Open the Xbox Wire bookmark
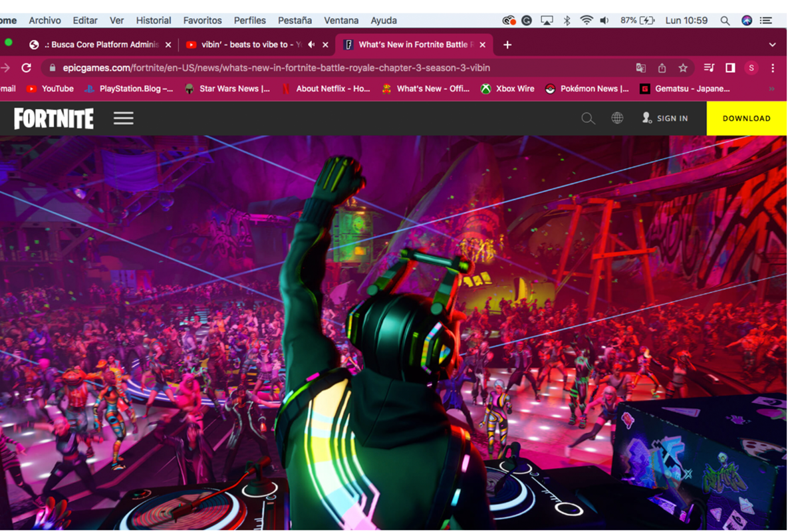Viewport: 798px width, 532px height. (507, 88)
